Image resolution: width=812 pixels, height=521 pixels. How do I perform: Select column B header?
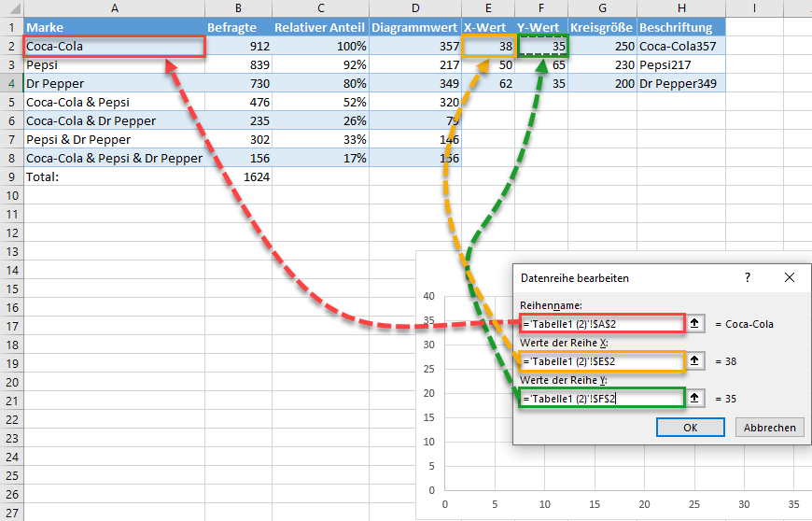click(x=238, y=7)
